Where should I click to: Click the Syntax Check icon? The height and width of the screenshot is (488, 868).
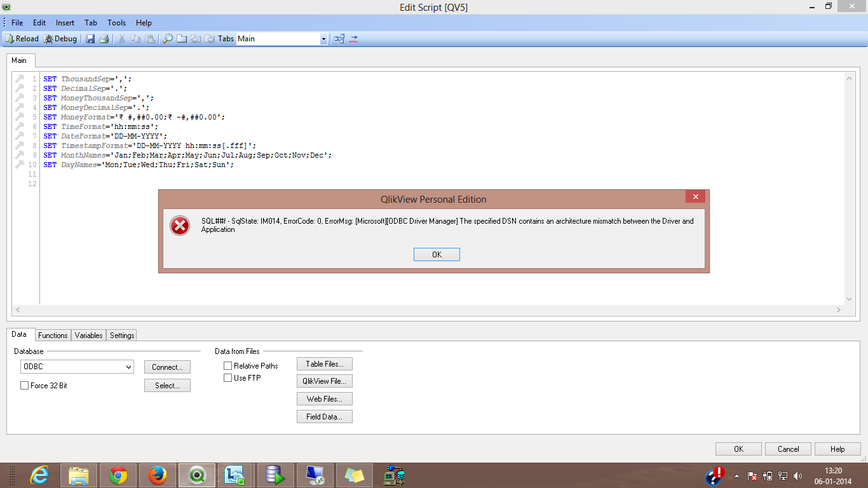(x=353, y=39)
